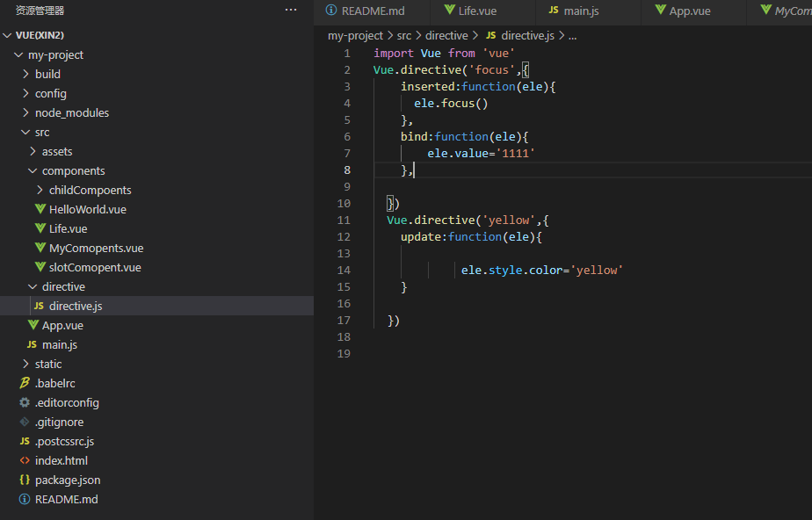Expand the childCompoents folder chevron
Screen dimensions: 812x520
(40, 190)
